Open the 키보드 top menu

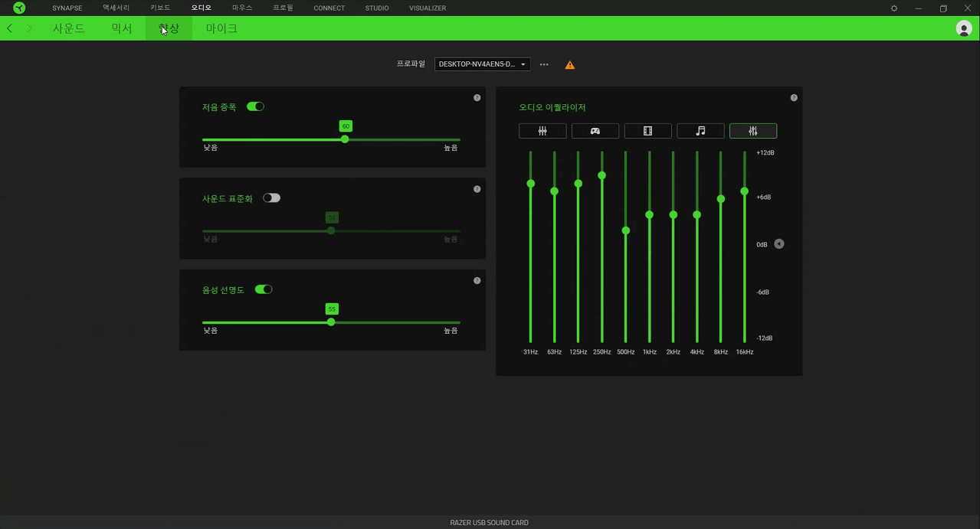pos(160,8)
